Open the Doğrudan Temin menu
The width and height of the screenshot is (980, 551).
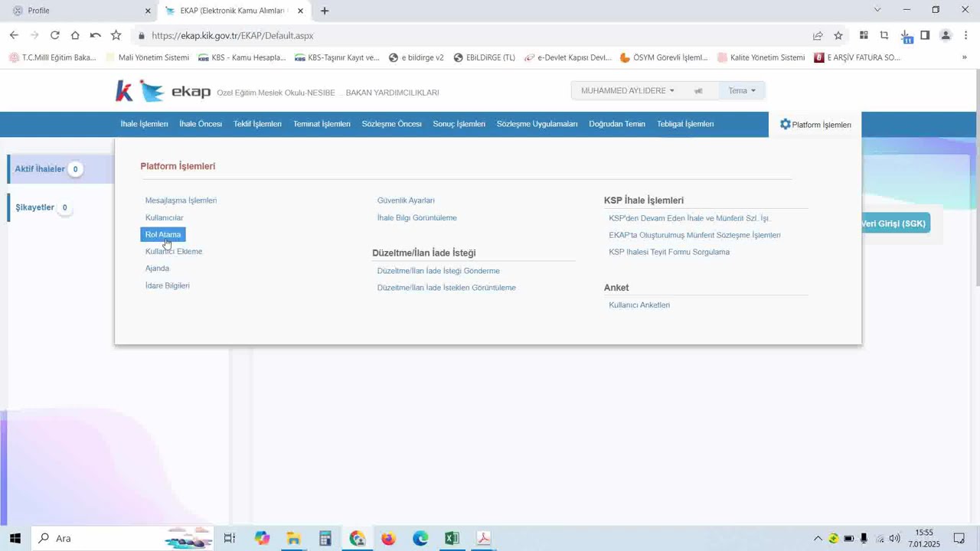(x=617, y=124)
